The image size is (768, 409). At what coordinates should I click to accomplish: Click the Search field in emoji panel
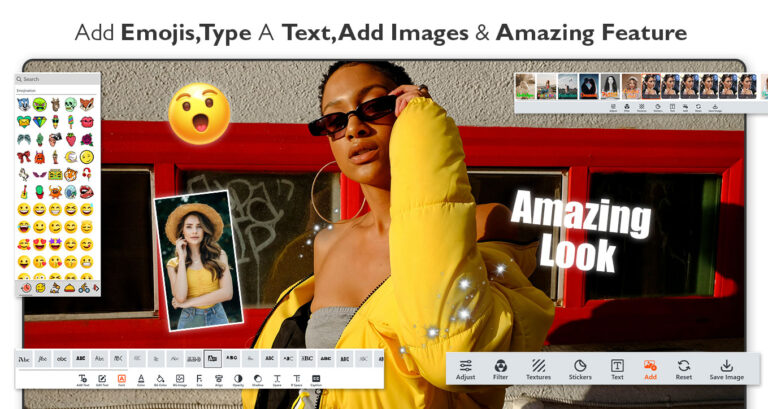(58, 79)
